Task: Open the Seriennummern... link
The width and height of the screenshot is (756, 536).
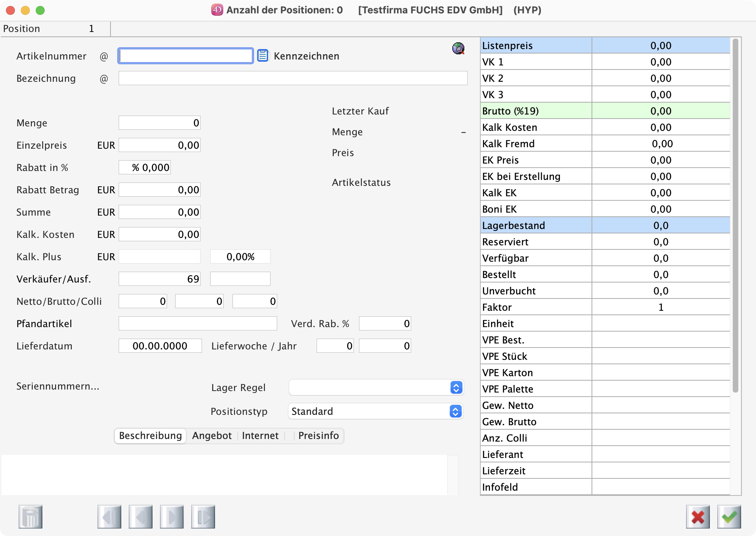Action: point(58,386)
